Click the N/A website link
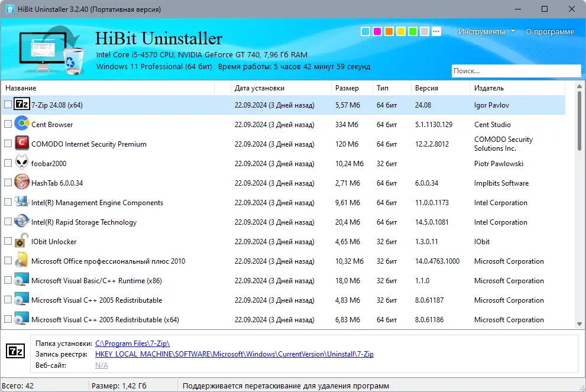 pos(102,365)
